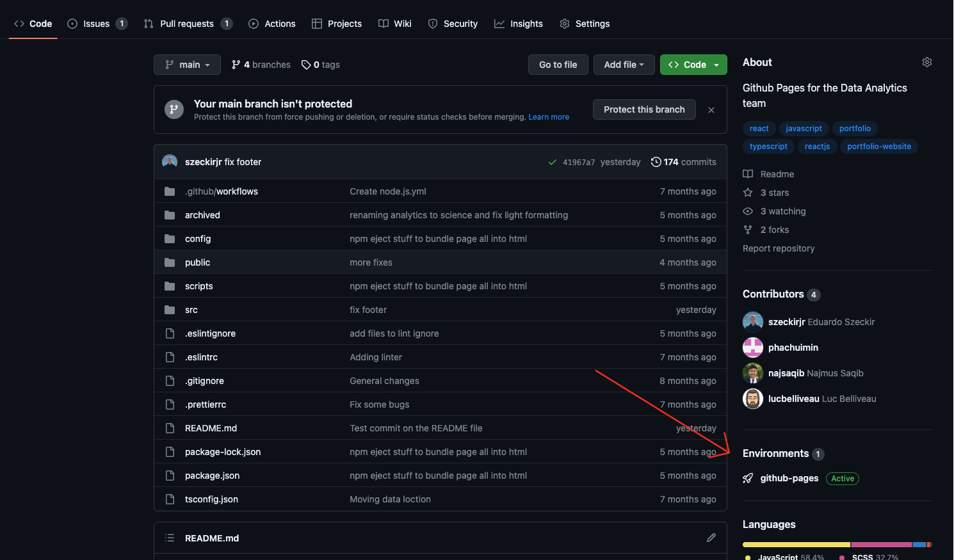
Task: Click Protect this branch button
Action: point(644,109)
